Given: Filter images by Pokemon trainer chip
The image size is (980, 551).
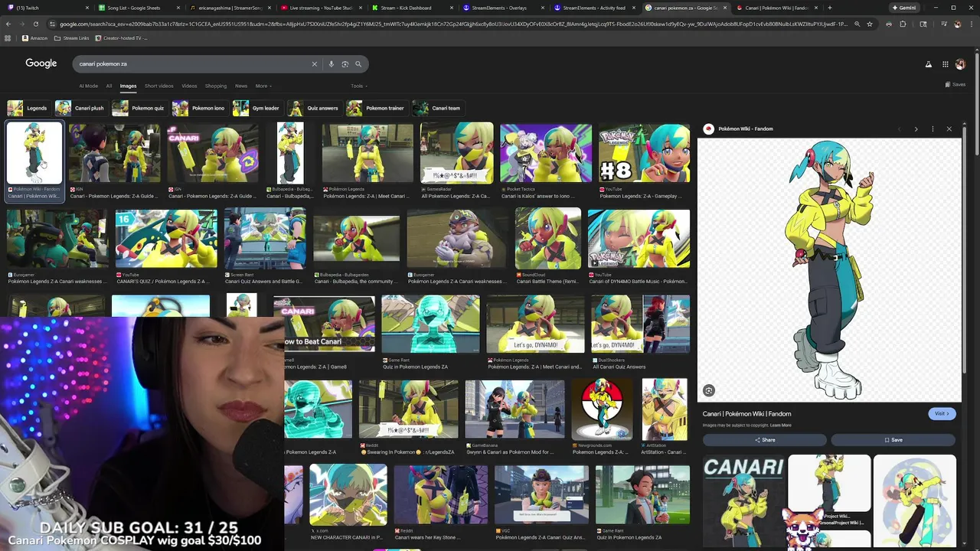Looking at the screenshot, I should click(377, 108).
